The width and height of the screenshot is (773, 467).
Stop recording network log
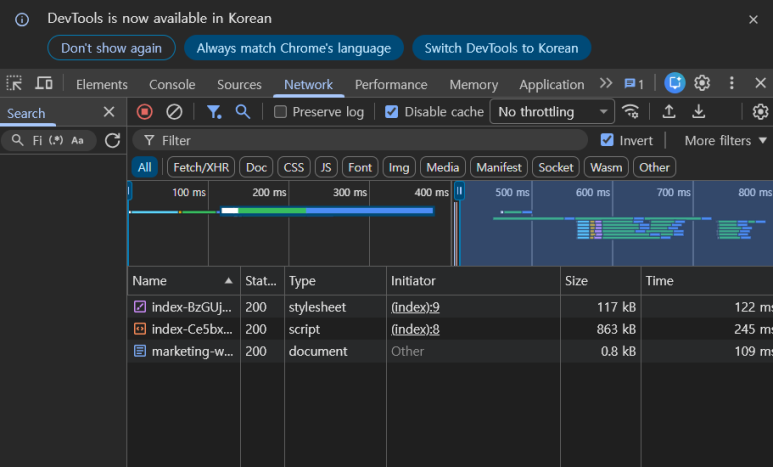click(144, 112)
